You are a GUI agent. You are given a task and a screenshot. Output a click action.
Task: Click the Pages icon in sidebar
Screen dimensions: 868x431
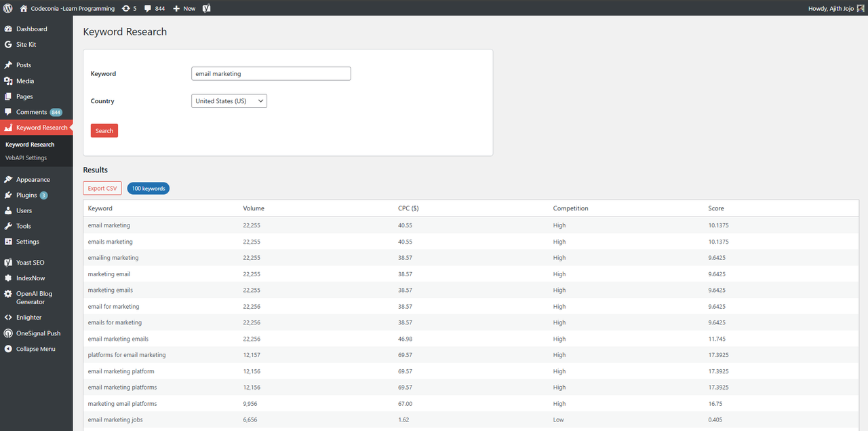pyautogui.click(x=8, y=96)
